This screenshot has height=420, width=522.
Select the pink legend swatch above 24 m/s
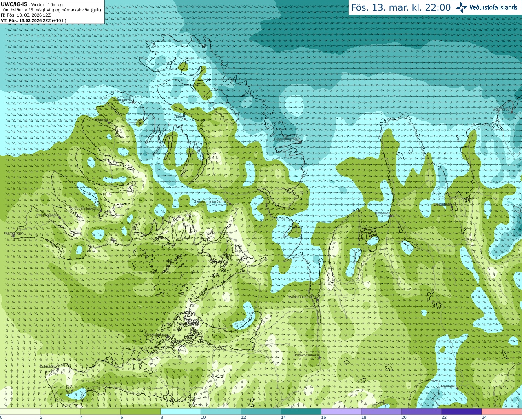point(502,411)
